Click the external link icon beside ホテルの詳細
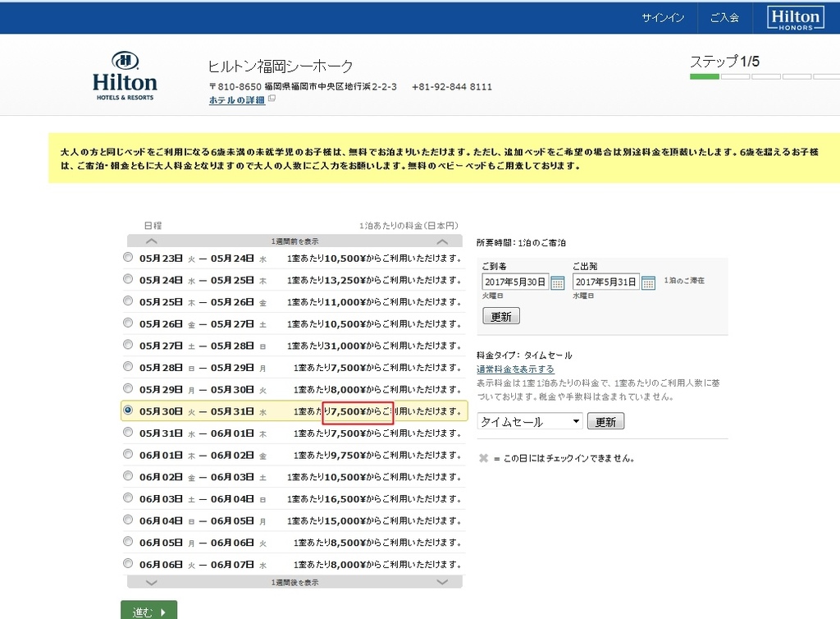840x619 pixels. 272,99
